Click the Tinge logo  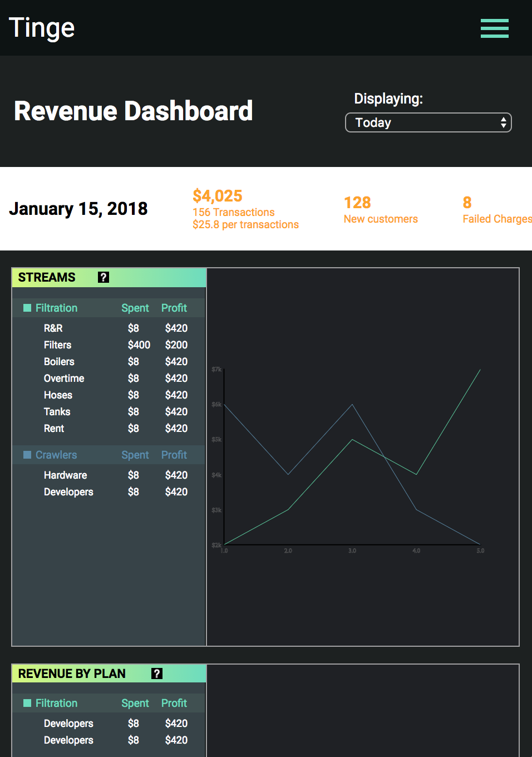tap(42, 28)
